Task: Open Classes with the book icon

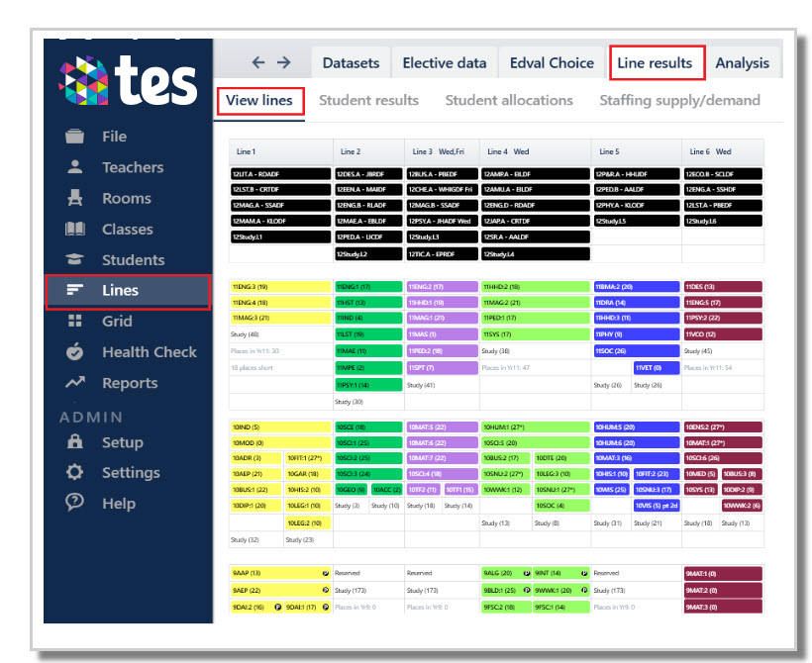Action: point(74,229)
